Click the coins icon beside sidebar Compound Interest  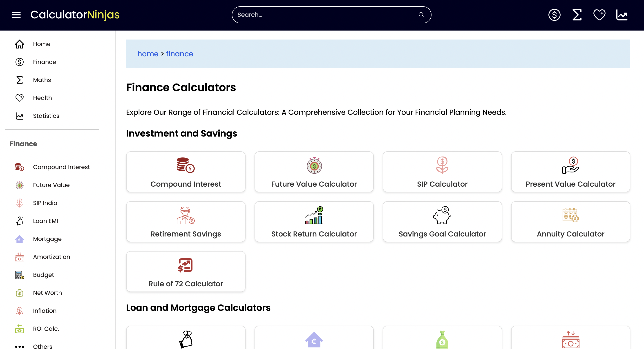click(20, 167)
